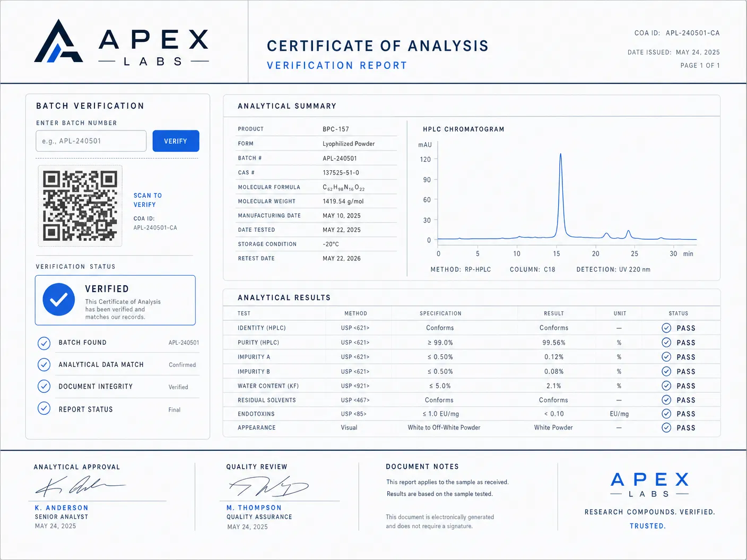Click the 'SPECIFICATION' column header

pos(440,313)
